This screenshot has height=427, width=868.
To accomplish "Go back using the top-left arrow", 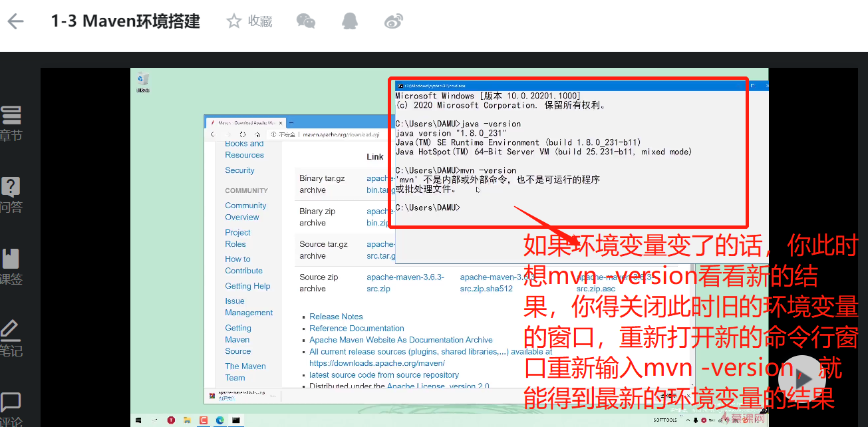I will pos(15,21).
